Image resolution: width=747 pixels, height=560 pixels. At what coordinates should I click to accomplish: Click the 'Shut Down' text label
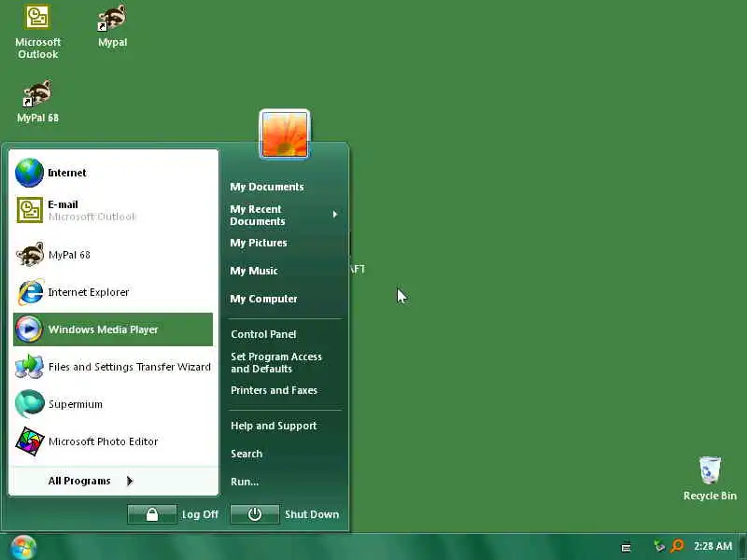312,514
